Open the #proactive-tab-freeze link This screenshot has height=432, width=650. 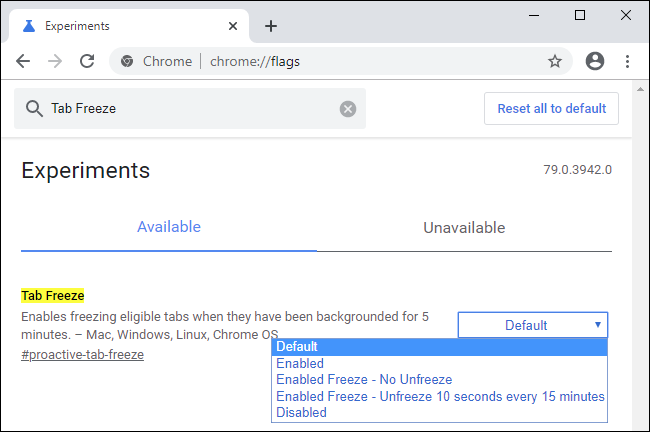coord(82,355)
